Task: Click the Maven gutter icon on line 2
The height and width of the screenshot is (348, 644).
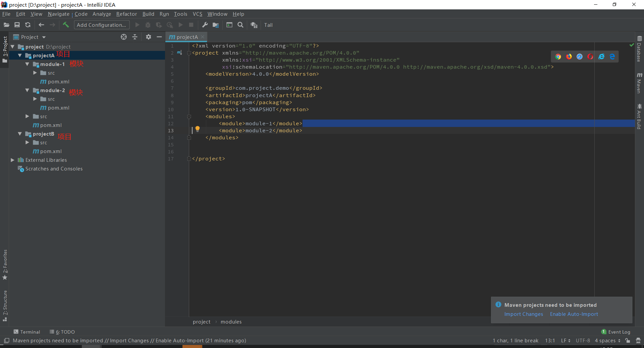Action: click(x=180, y=53)
